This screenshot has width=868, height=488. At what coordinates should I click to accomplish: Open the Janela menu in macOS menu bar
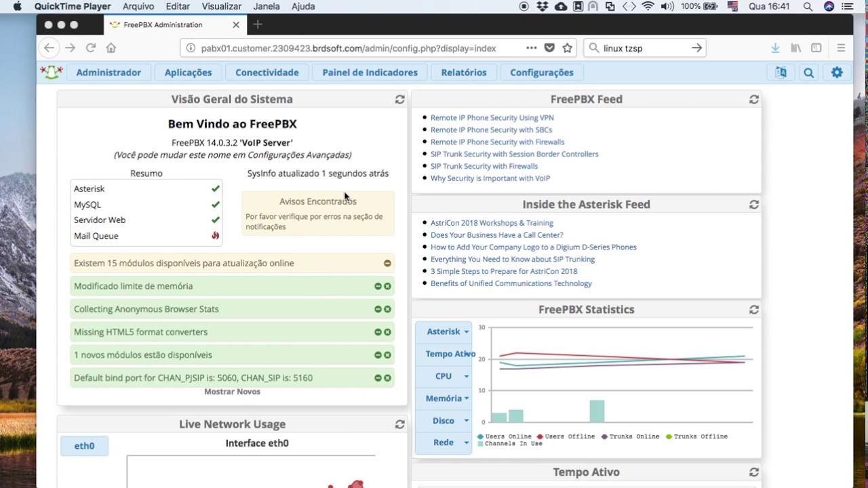[x=267, y=6]
